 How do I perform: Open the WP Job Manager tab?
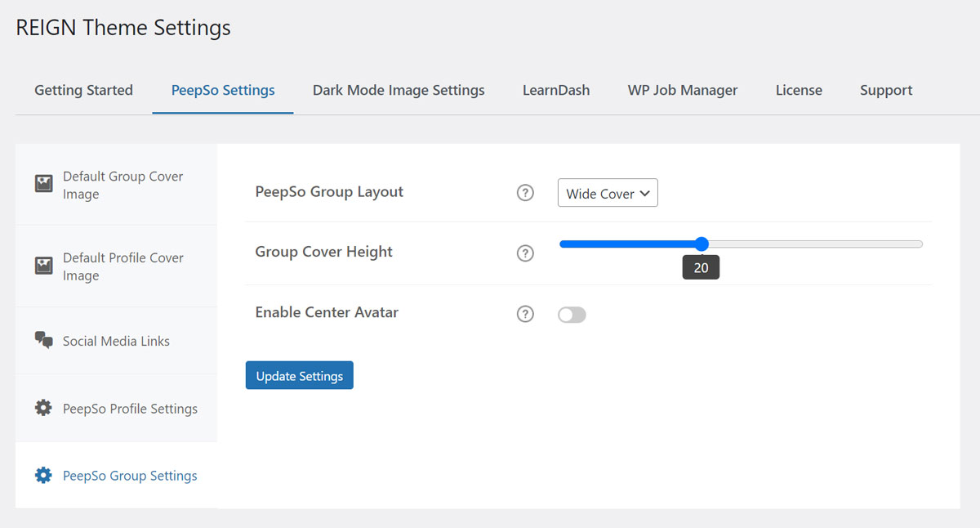(683, 91)
